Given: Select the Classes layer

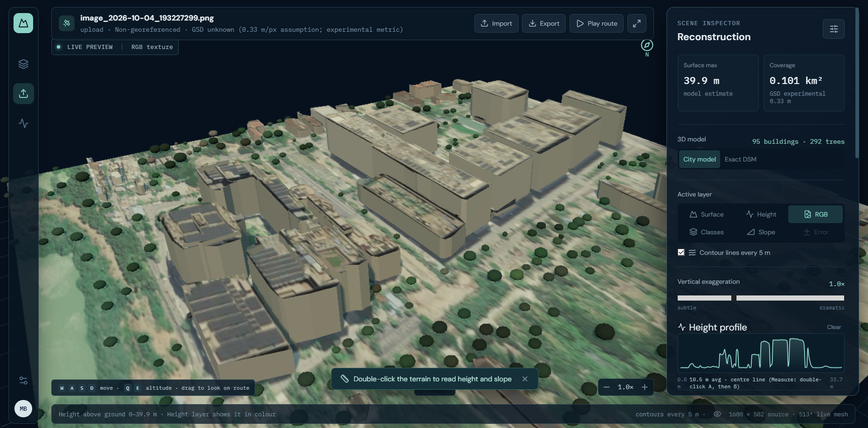Looking at the screenshot, I should point(706,232).
